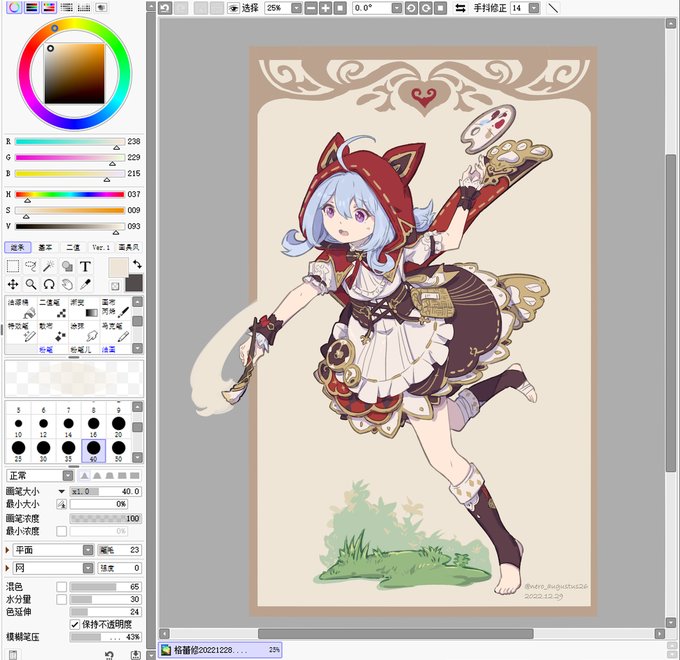Select the Rotate view tool
Image resolution: width=680 pixels, height=660 pixels.
coord(49,284)
